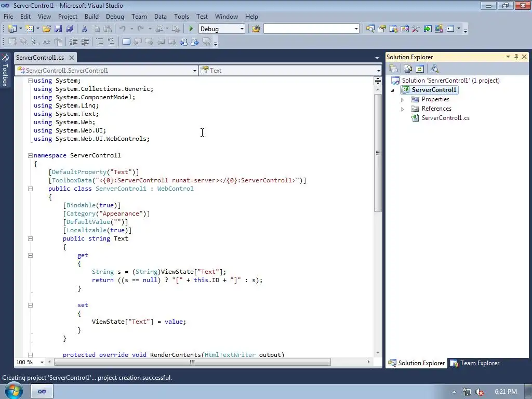Collapse the using directives region
This screenshot has width=532, height=399.
point(30,81)
